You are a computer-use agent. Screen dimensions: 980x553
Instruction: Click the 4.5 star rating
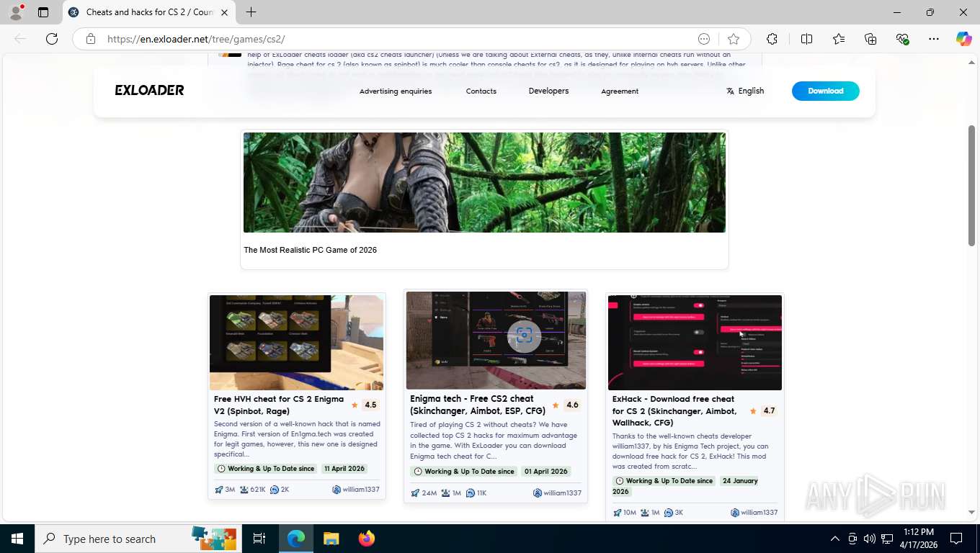[365, 405]
